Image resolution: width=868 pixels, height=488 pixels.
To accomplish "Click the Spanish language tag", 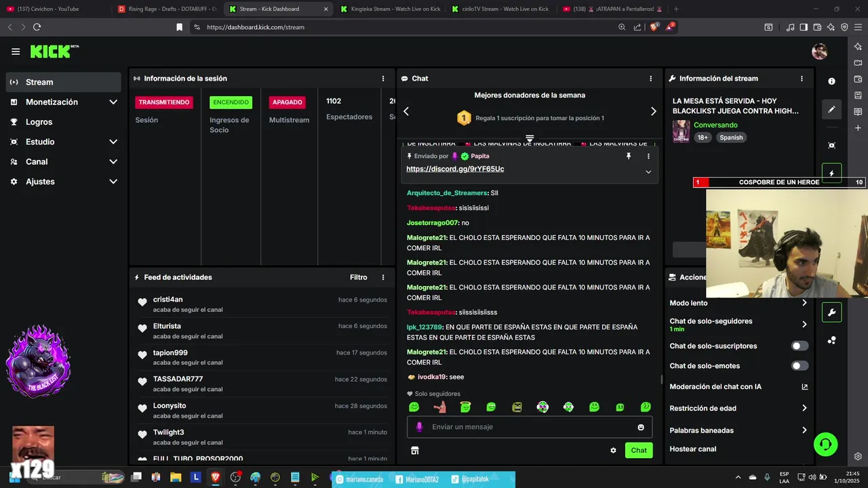I will click(731, 138).
